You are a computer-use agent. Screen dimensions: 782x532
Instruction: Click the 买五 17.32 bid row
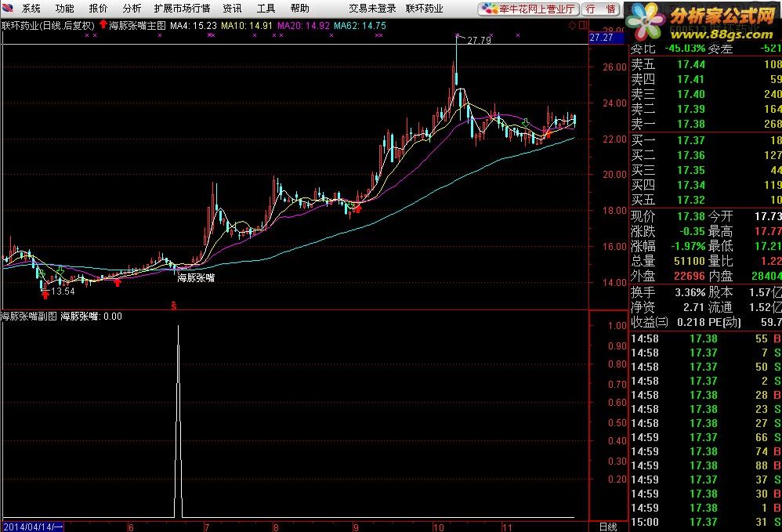pyautogui.click(x=706, y=201)
